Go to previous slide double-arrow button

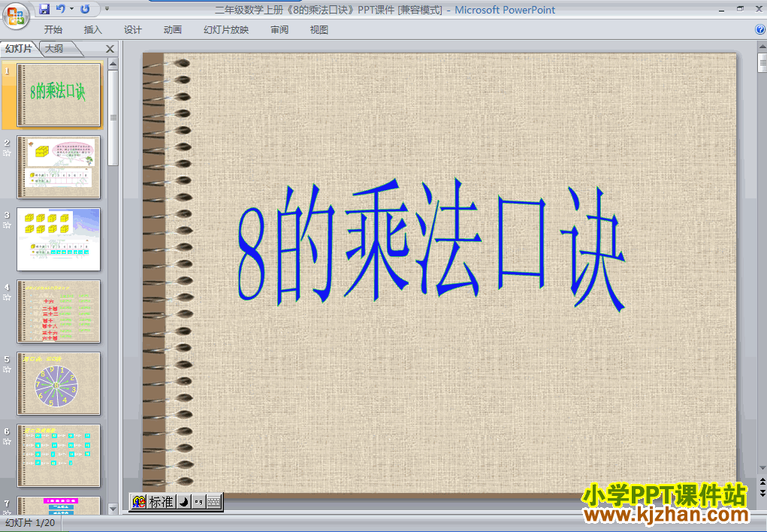762,482
